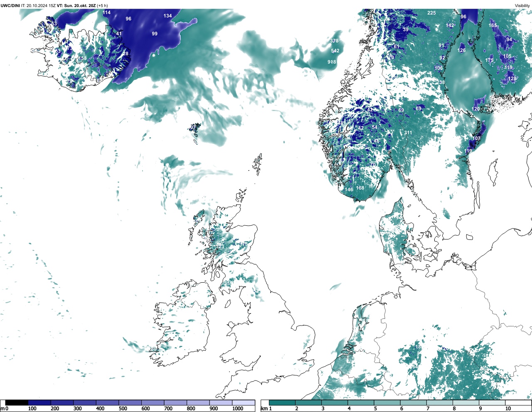532x412 pixels.
Task: Click the 'Visibility' title label
Action: coord(522,6)
